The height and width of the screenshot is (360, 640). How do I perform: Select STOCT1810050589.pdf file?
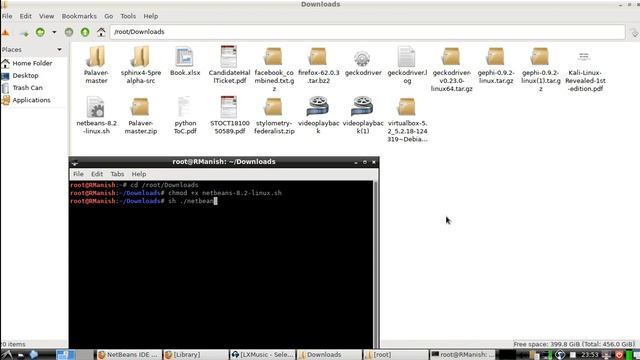229,116
